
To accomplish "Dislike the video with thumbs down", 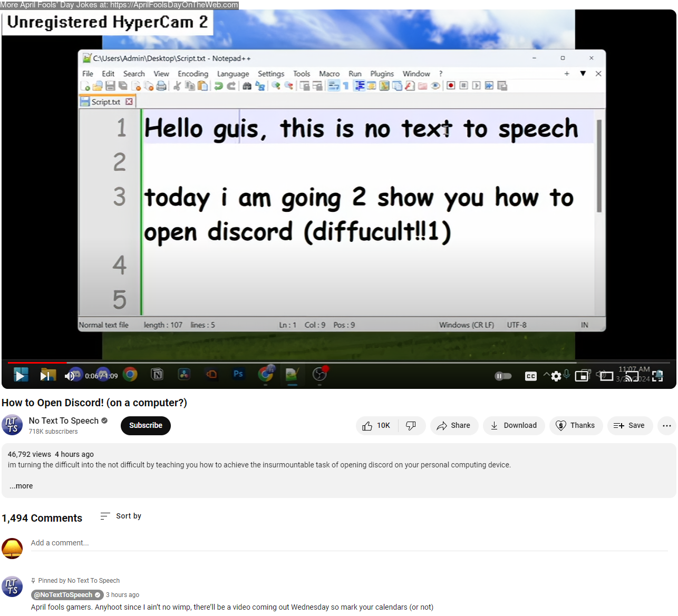I will coord(411,425).
